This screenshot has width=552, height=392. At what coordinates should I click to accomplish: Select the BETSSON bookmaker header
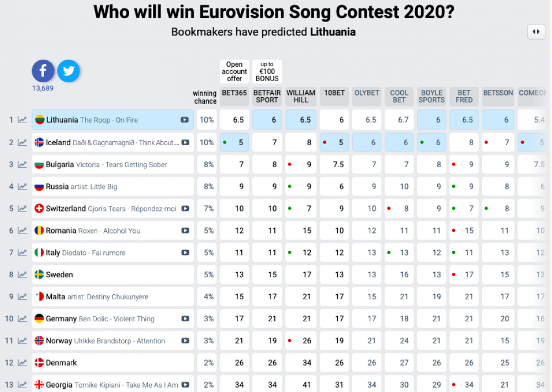point(498,97)
